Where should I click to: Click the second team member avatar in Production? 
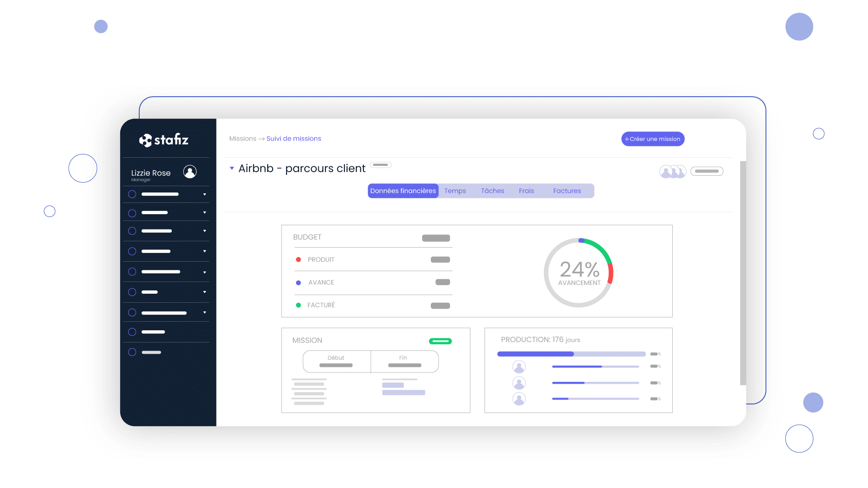(x=519, y=383)
